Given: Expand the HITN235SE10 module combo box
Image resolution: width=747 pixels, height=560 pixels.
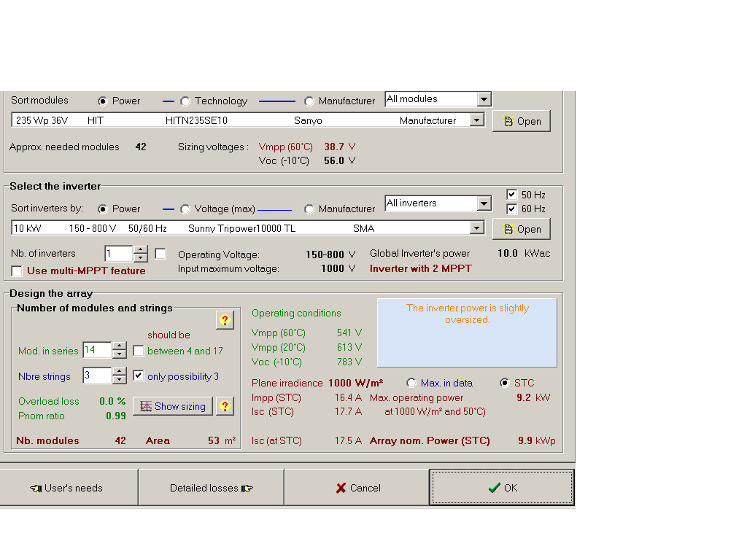Looking at the screenshot, I should click(x=479, y=119).
